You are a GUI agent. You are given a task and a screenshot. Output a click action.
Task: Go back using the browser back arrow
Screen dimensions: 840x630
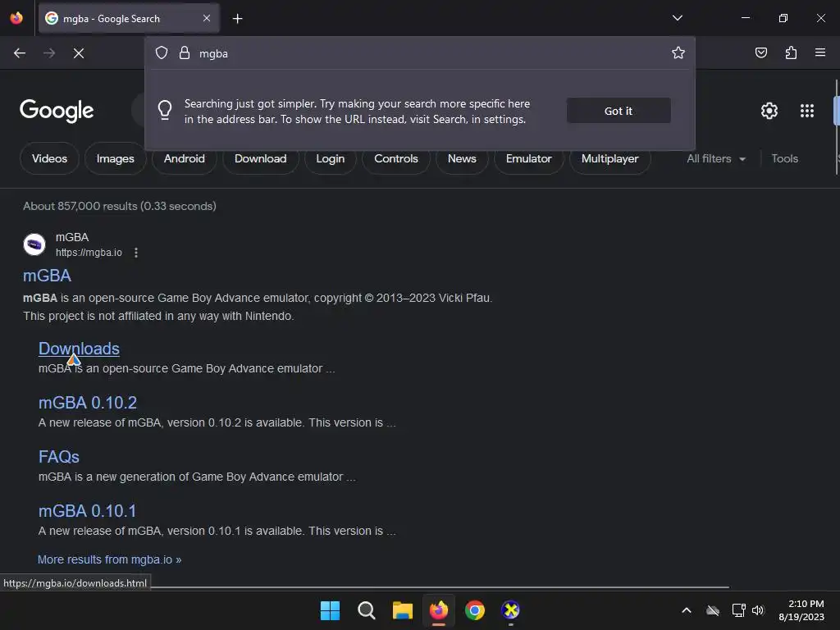point(20,53)
